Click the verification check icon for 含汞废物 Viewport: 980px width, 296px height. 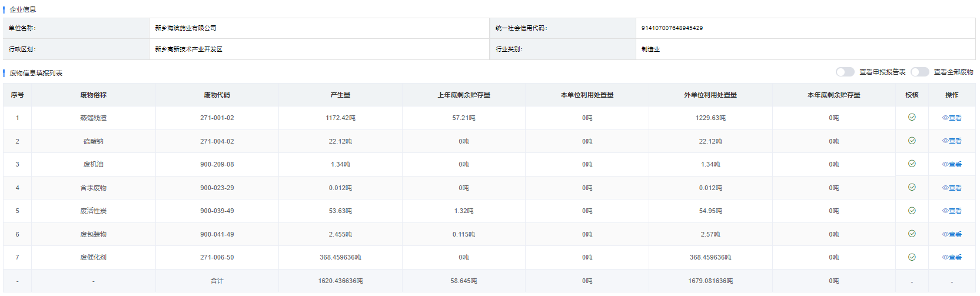(912, 187)
